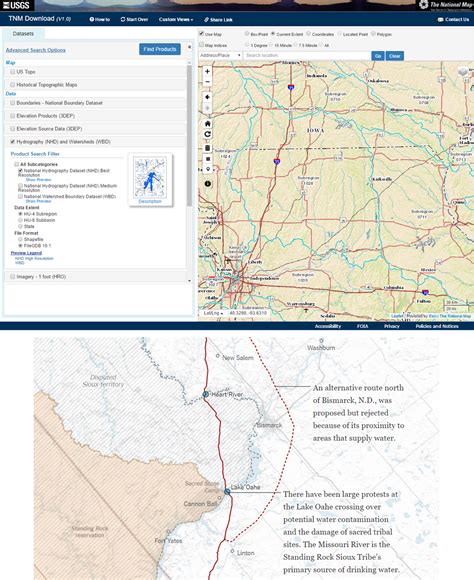Screen dimensions: 474x580
Task: Select 1 Degree map index option
Action: 247,45
